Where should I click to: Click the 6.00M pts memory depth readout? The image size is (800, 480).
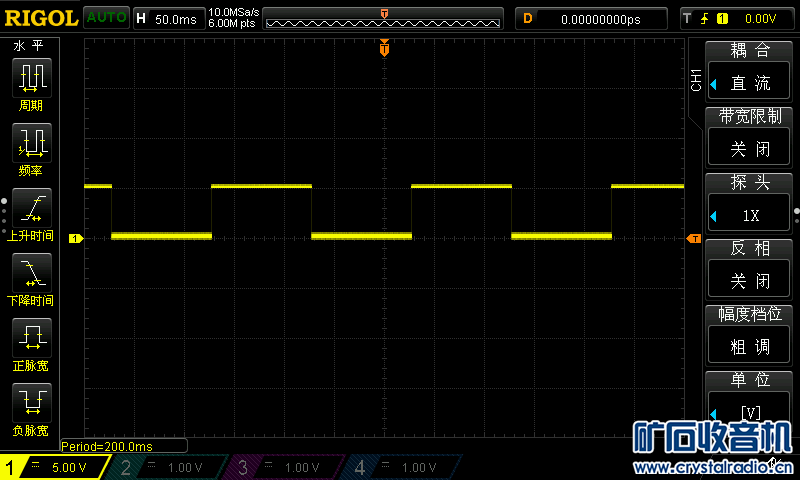click(232, 23)
